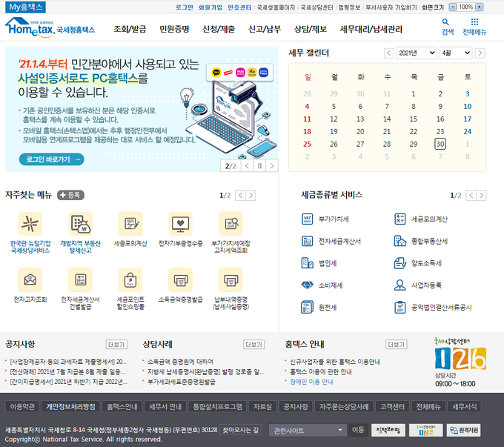Open the 신고/납부 menu

tap(265, 29)
